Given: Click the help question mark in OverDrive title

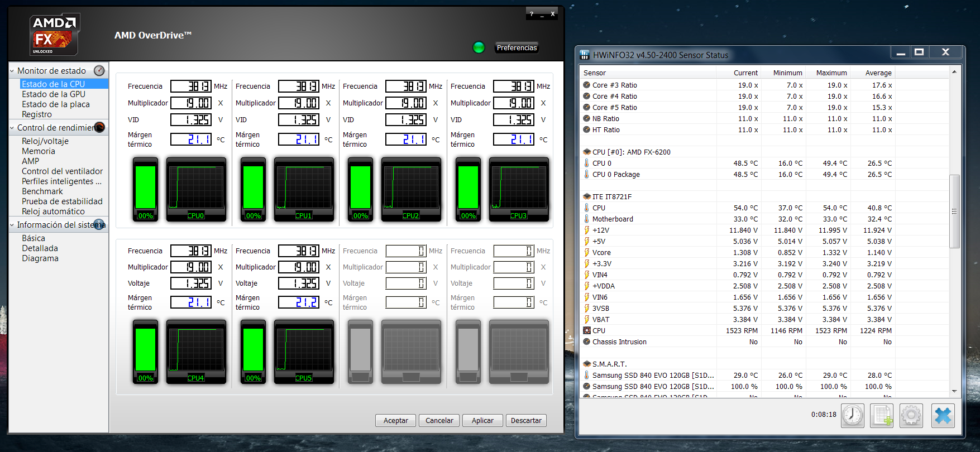Looking at the screenshot, I should point(532,14).
